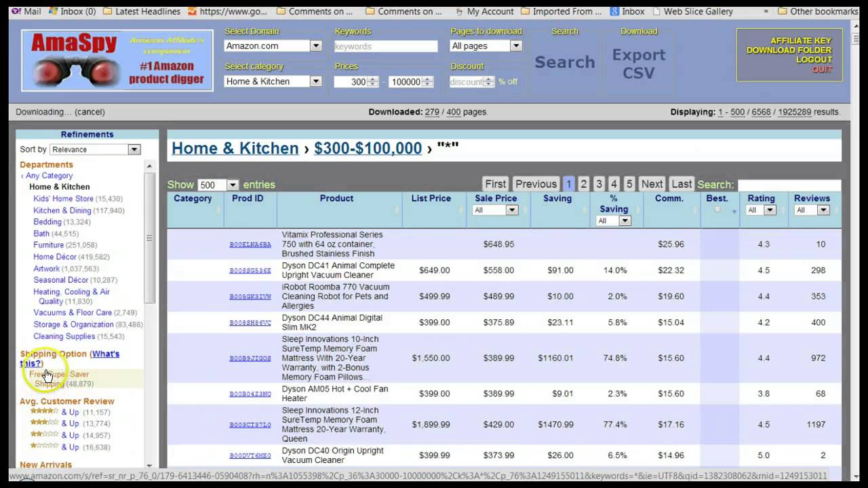868x488 pixels.
Task: Click the discount percent field
Action: click(x=467, y=82)
